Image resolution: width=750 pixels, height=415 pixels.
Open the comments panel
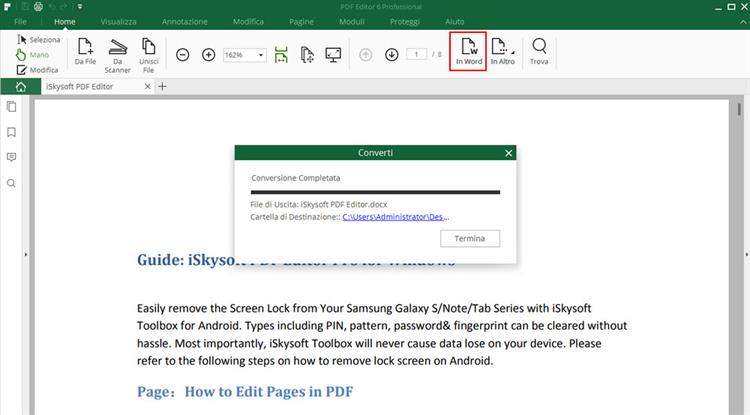pos(11,157)
